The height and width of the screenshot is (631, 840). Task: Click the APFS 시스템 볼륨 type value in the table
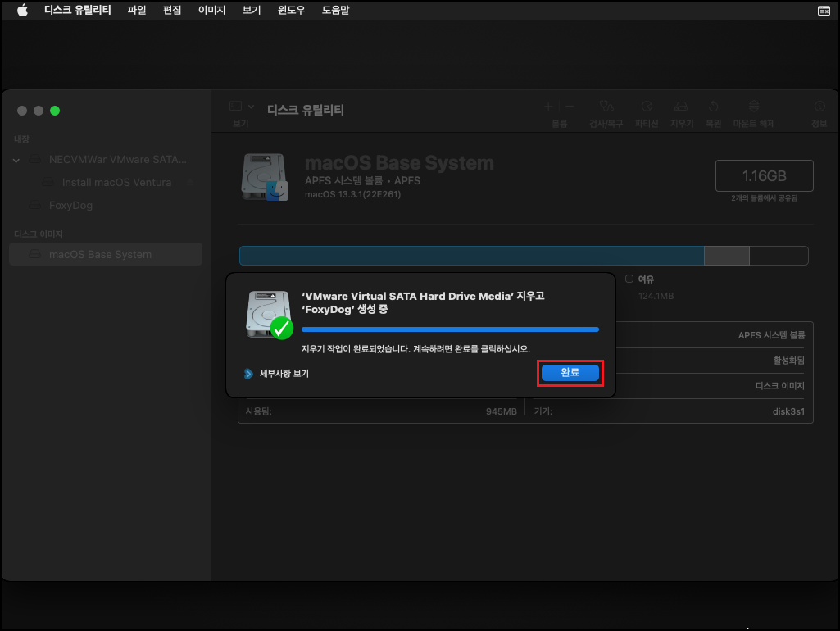(x=771, y=335)
